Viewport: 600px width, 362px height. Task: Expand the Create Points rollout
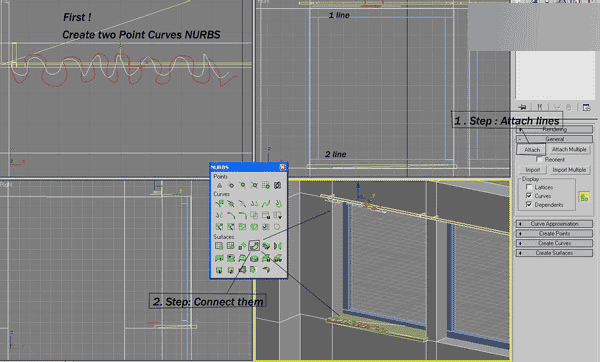click(554, 233)
